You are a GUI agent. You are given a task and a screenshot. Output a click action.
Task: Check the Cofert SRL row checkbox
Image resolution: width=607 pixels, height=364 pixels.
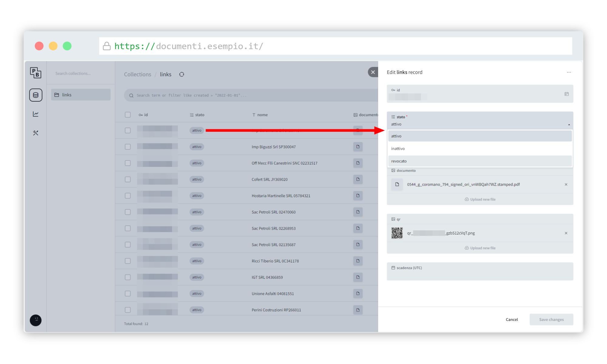tap(128, 179)
